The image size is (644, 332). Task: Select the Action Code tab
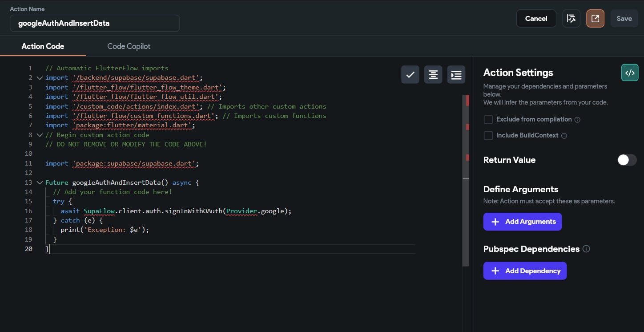coord(43,46)
